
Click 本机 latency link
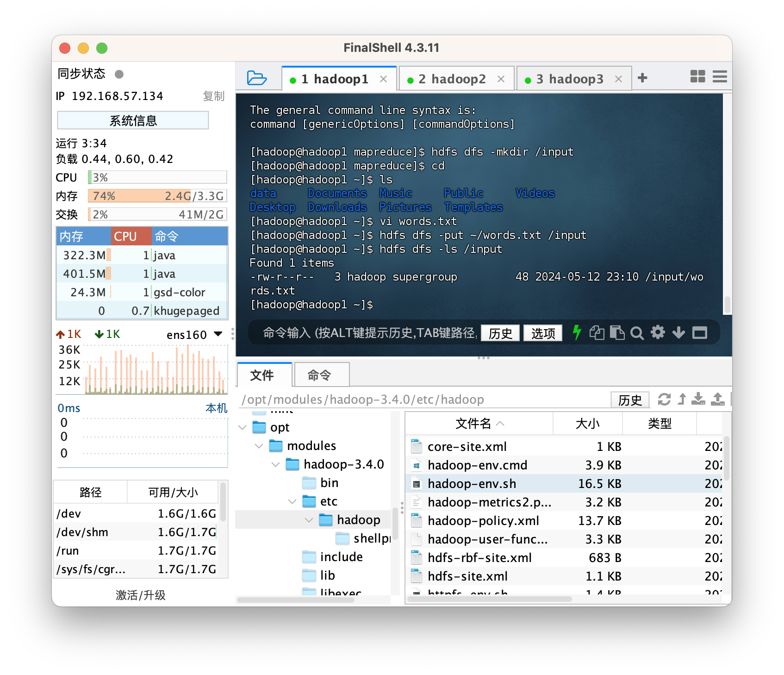217,408
